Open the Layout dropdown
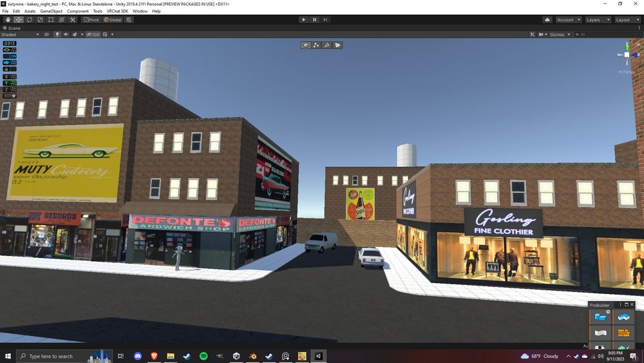The image size is (644, 363). 627,20
